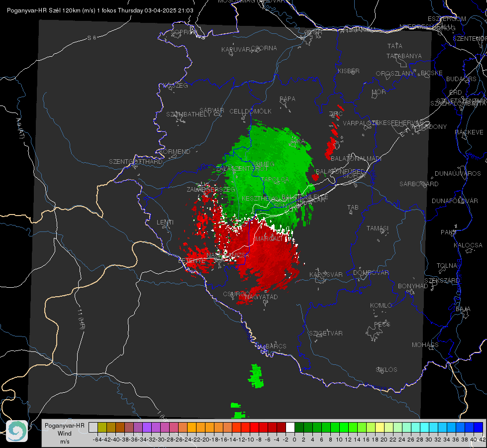Screen dimensions: 487x448
Task: Click the SIKLOS town label
Action: point(387,370)
